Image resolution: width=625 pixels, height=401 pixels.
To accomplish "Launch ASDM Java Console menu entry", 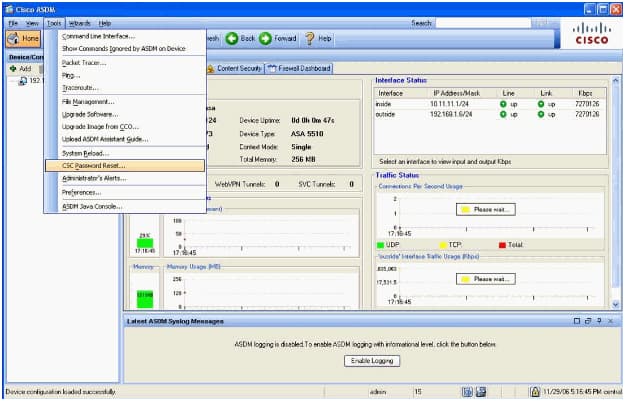I will [125, 206].
